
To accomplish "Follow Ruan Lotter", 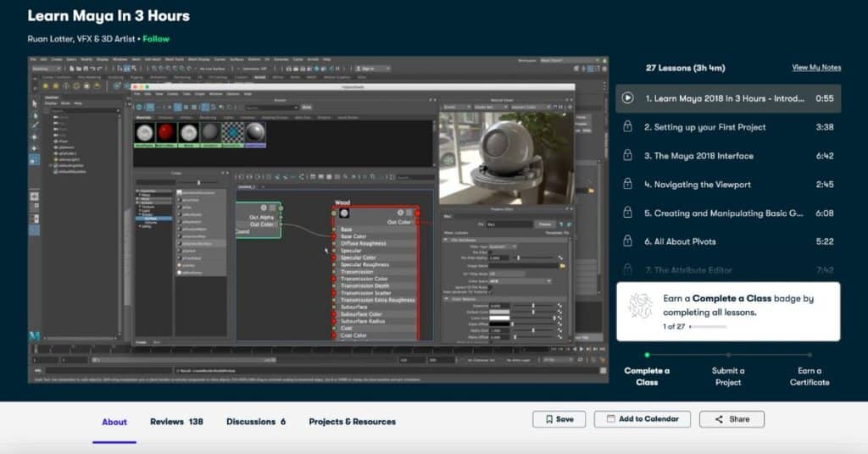I will (156, 39).
